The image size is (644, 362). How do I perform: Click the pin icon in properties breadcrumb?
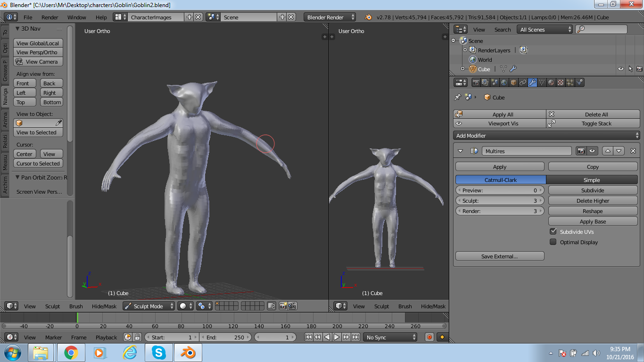pos(457,98)
